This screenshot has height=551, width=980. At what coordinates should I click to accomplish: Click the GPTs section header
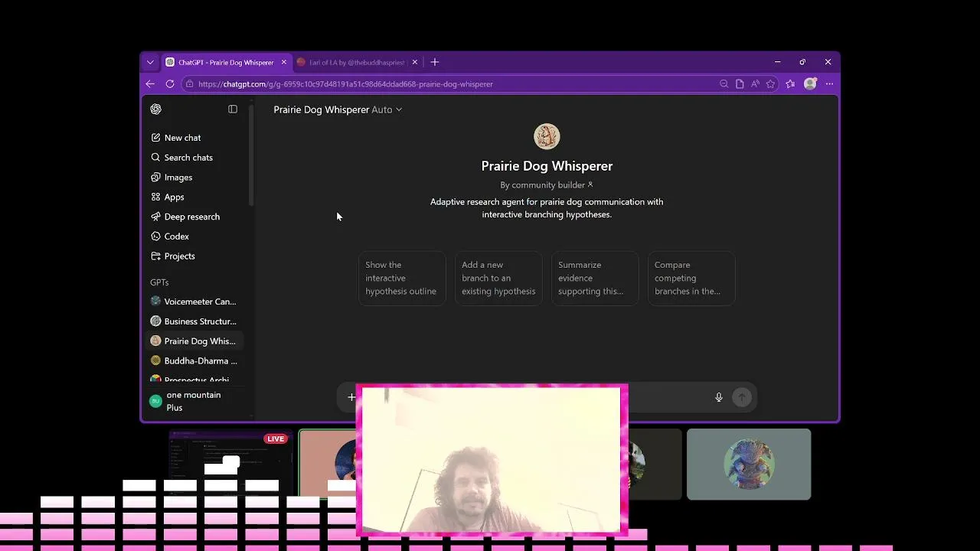(159, 282)
